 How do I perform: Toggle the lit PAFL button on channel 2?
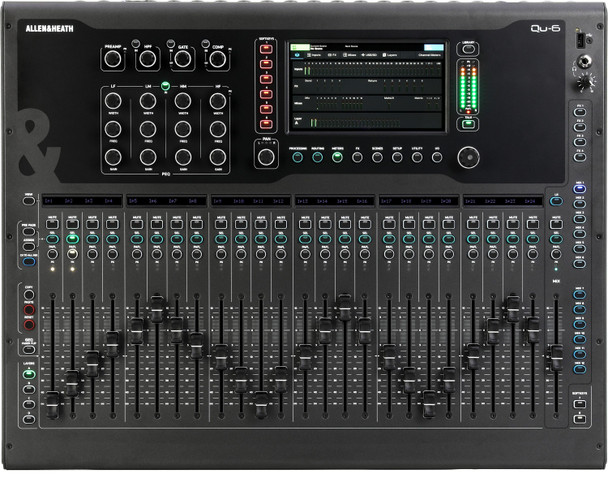(x=72, y=254)
